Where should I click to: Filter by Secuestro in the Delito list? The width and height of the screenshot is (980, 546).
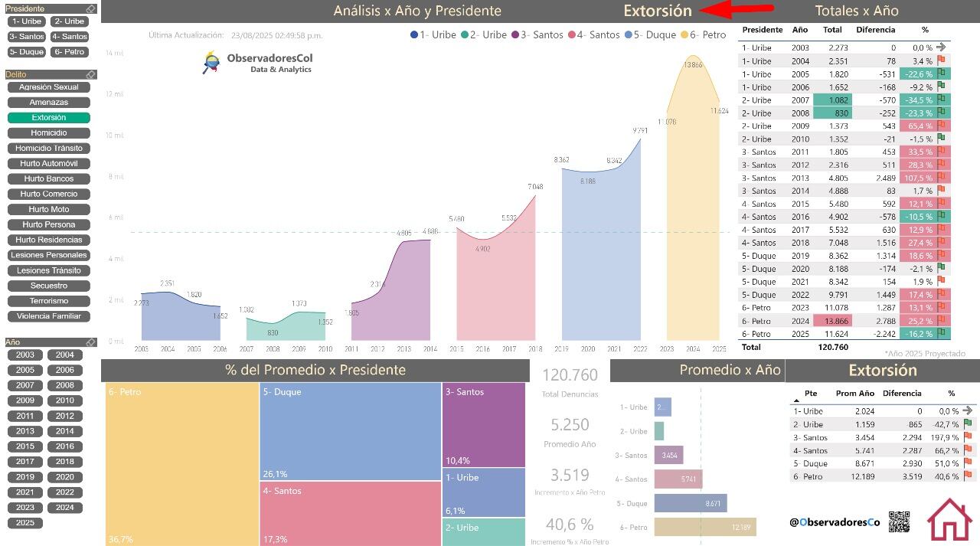[49, 286]
